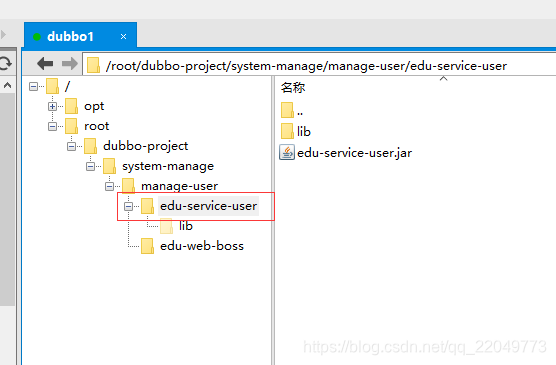The width and height of the screenshot is (556, 365).
Task: Click the green status dot on dubbo1 tab
Action: pyautogui.click(x=37, y=37)
